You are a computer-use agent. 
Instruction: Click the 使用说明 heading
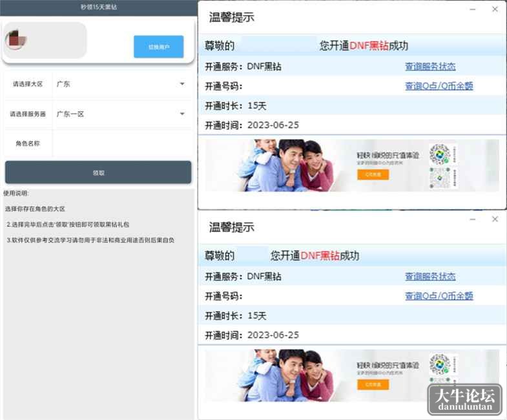(16, 193)
